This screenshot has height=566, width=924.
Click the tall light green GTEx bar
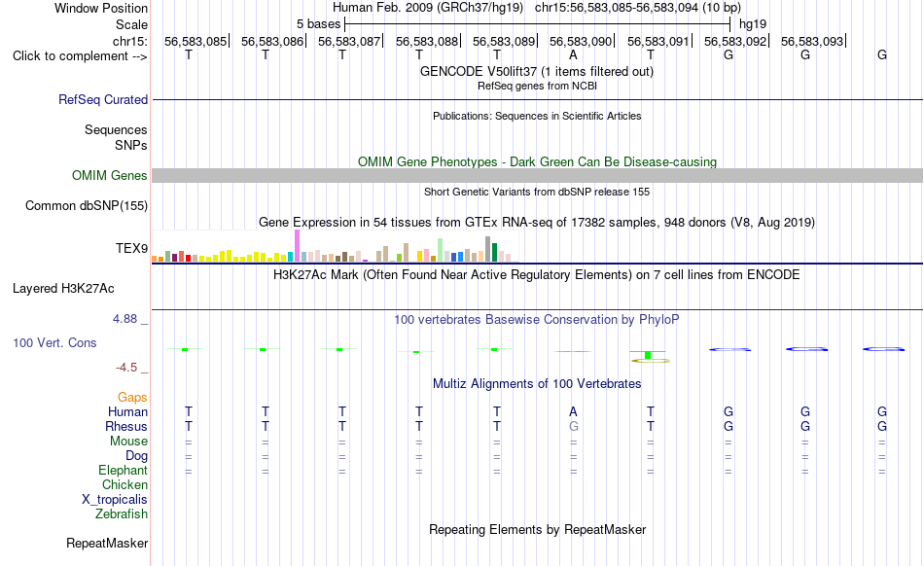pos(441,250)
